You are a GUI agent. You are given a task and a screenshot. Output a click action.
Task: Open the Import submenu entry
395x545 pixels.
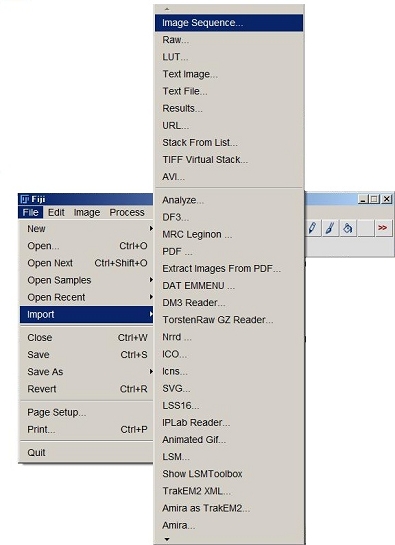point(86,314)
